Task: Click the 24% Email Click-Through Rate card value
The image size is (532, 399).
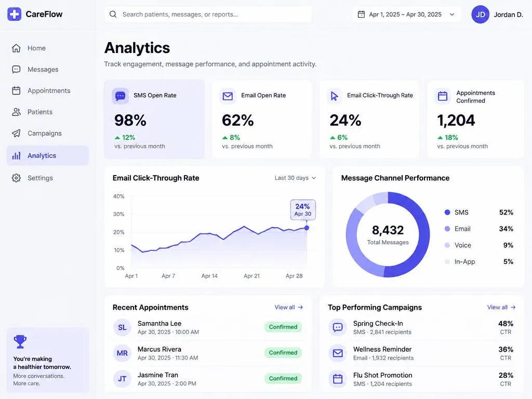Action: coord(345,121)
